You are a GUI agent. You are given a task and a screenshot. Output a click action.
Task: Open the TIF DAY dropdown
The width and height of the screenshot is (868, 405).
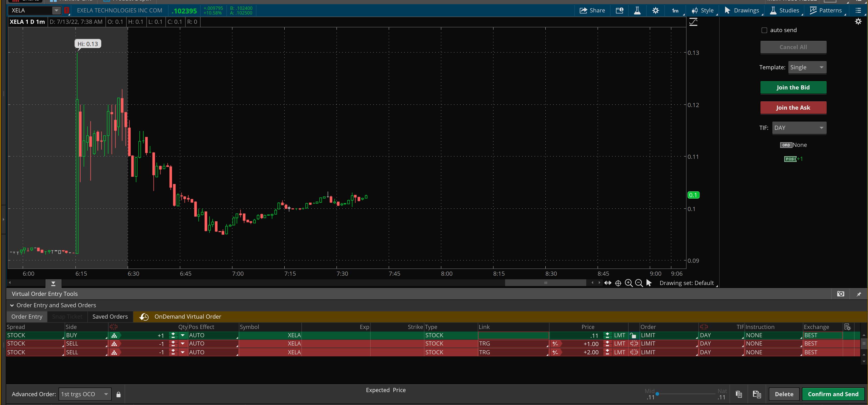pos(799,128)
